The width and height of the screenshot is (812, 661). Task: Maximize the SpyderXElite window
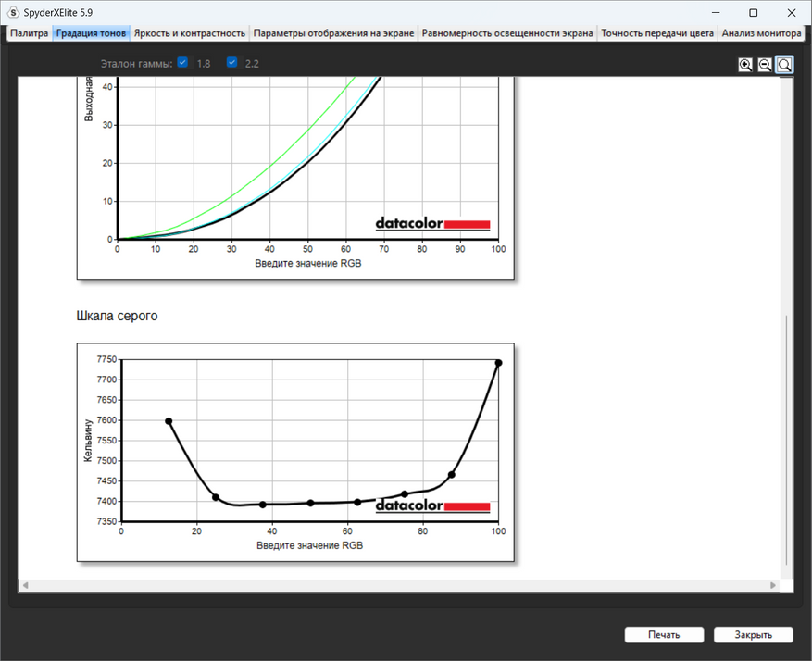tap(754, 12)
